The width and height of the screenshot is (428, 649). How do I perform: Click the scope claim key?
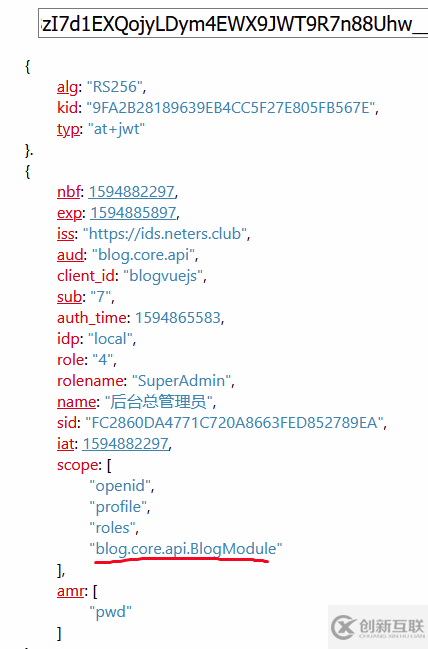(x=78, y=465)
